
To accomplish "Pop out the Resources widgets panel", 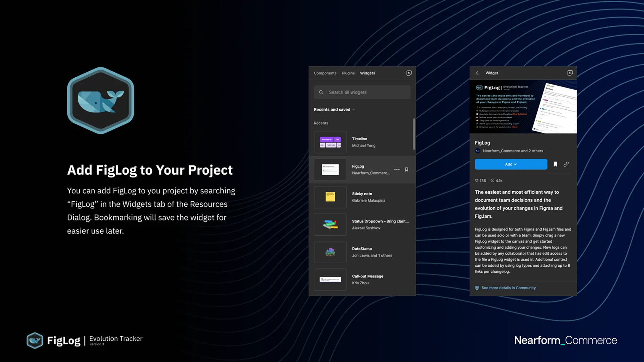I will click(409, 73).
